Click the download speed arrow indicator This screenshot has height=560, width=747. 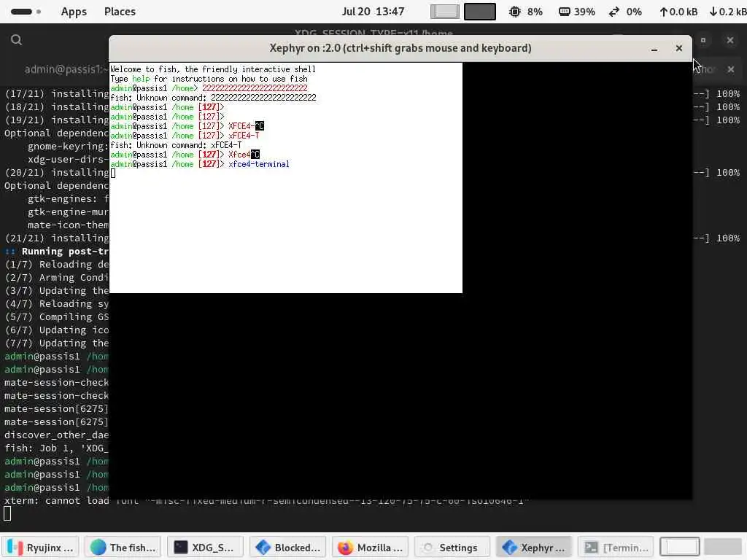[713, 12]
